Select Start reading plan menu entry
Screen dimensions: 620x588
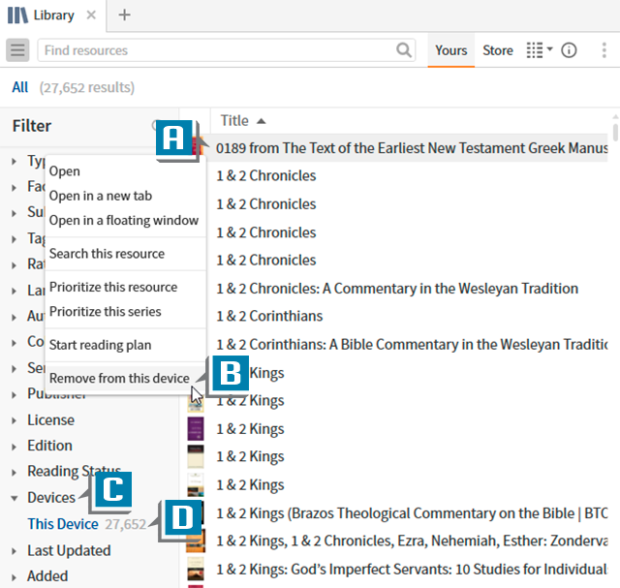100,345
